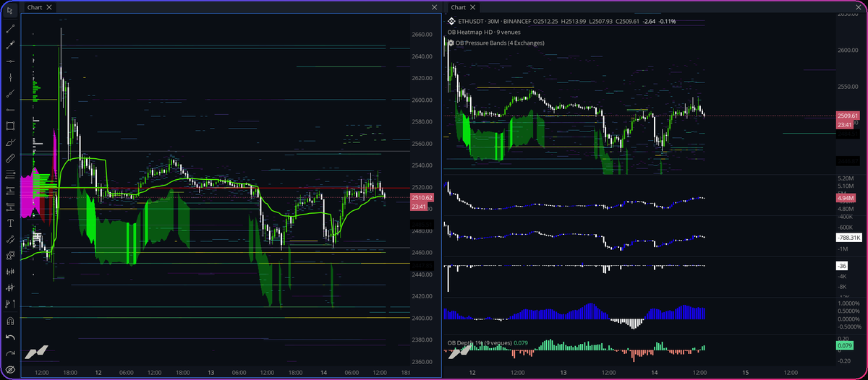This screenshot has width=868, height=380.
Task: Click the Binance exchange logo icon
Action: (x=451, y=21)
